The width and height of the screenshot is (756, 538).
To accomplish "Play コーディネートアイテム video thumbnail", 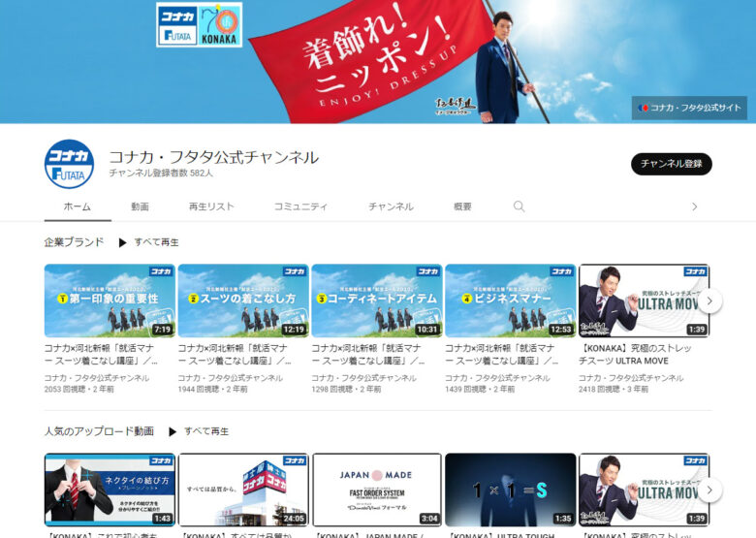I will tap(377, 301).
